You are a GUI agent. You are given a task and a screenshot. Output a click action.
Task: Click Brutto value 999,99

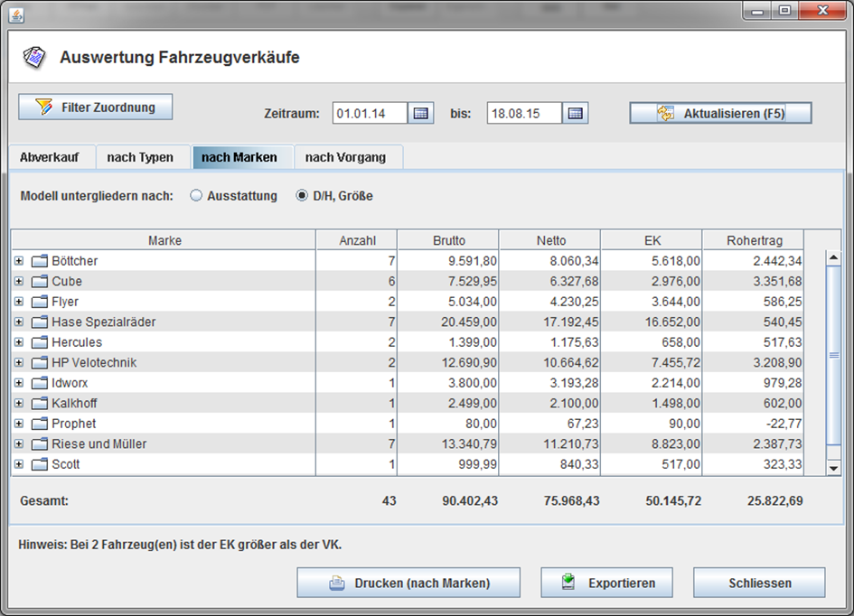(478, 464)
